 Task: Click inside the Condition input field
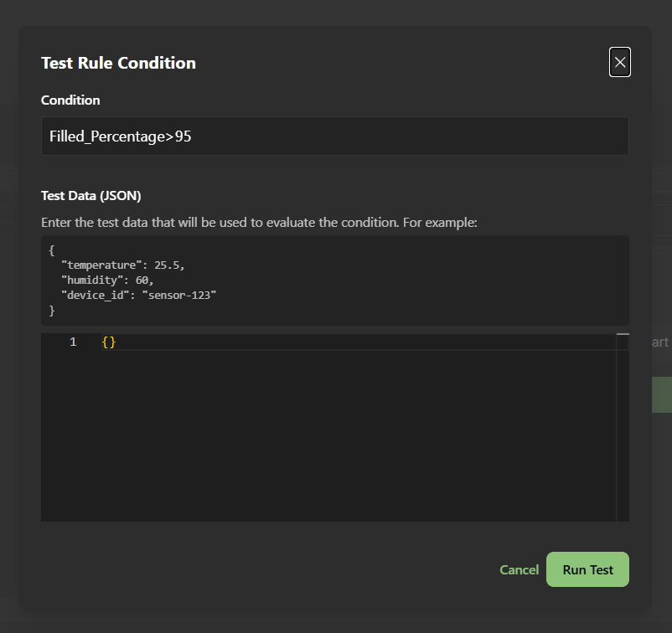tap(335, 136)
